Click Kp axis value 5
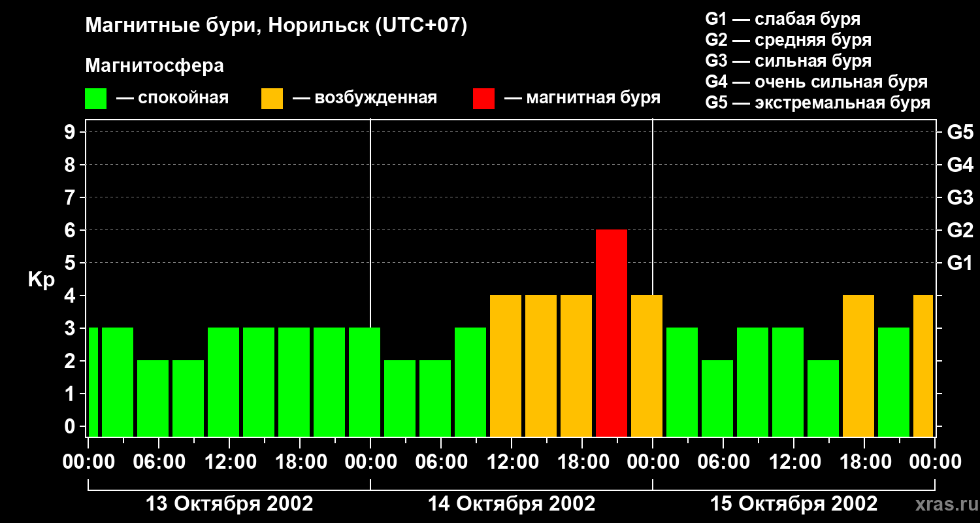 click(71, 263)
